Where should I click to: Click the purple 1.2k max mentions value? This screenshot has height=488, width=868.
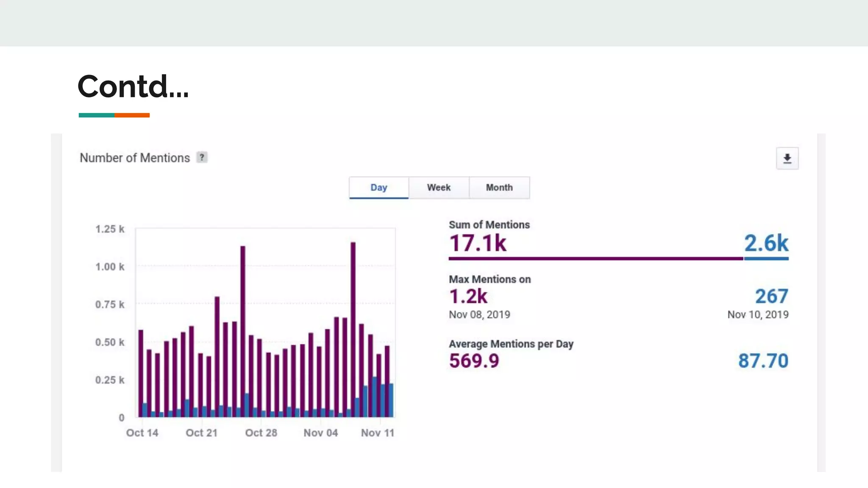[x=468, y=296]
